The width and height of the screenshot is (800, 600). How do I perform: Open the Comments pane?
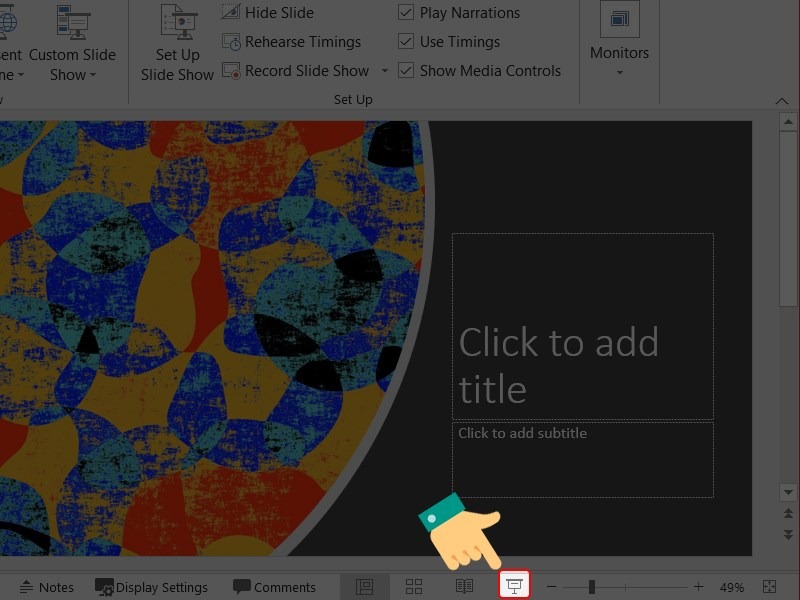tap(275, 585)
